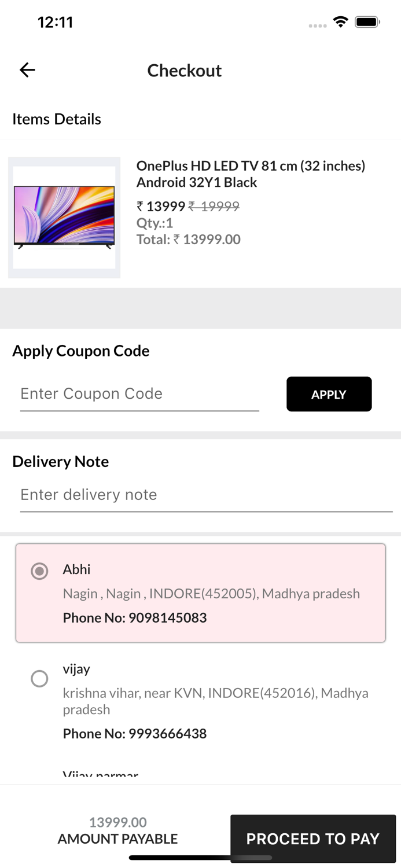Tap the Wi-Fi icon in the status bar
Image resolution: width=401 pixels, height=868 pixels.
[x=341, y=21]
